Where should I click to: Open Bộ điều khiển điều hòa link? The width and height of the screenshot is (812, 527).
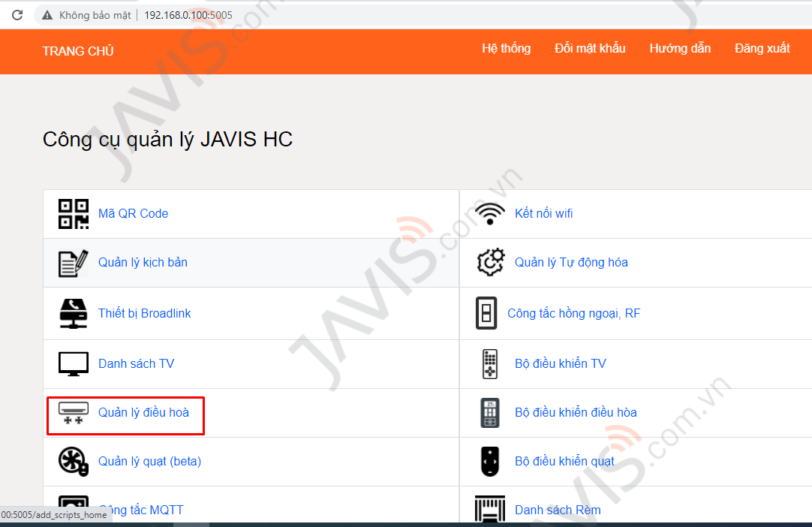click(x=576, y=412)
